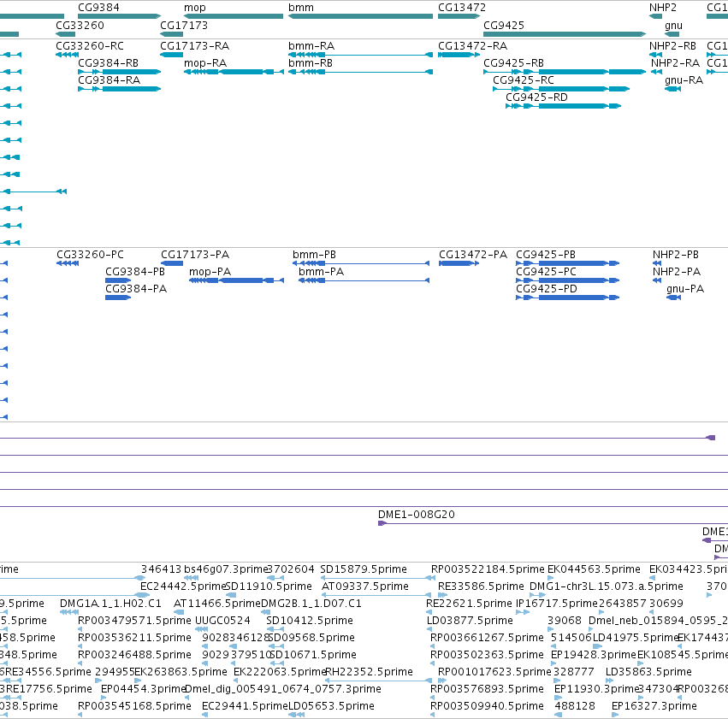The width and height of the screenshot is (728, 719).
Task: Click the CG13472-RA transcript
Action: click(x=459, y=55)
